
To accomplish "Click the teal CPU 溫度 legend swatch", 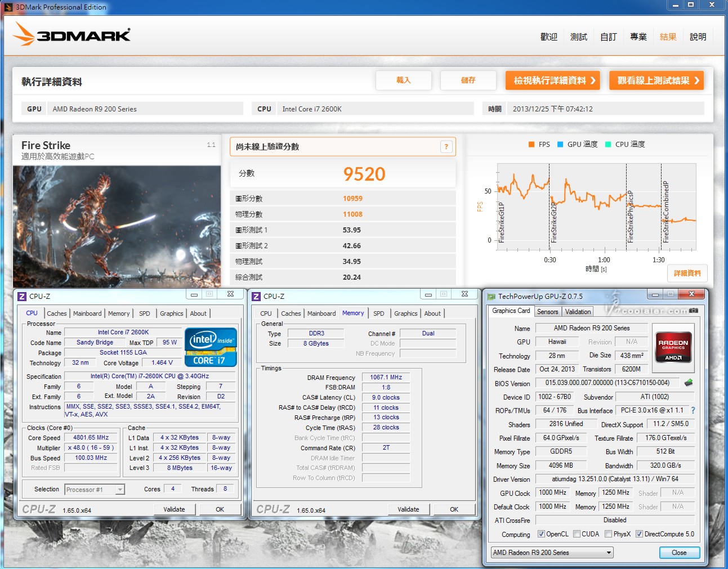I will click(x=608, y=145).
